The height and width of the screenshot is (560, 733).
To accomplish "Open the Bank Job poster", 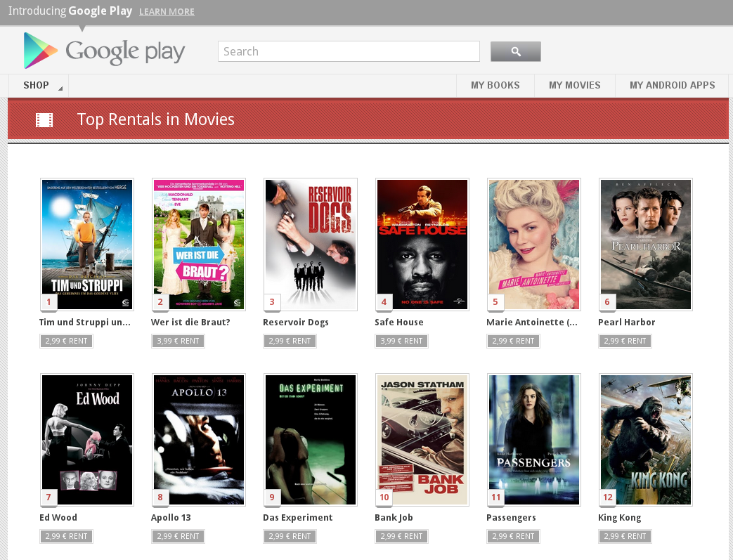I will pos(422,439).
